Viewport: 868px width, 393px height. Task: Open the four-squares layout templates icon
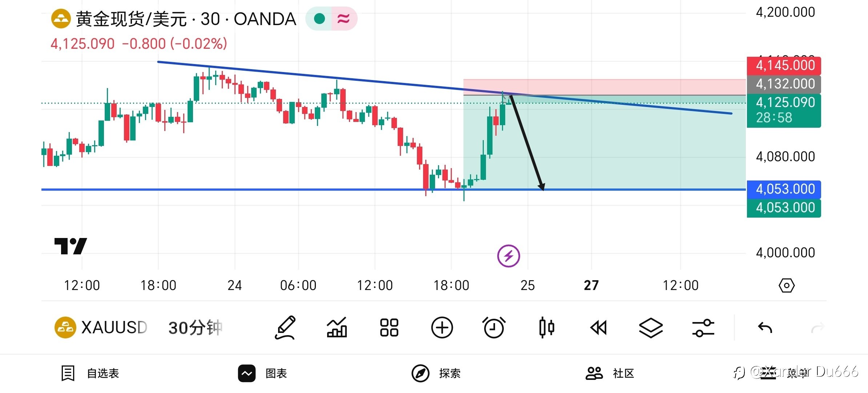click(389, 327)
